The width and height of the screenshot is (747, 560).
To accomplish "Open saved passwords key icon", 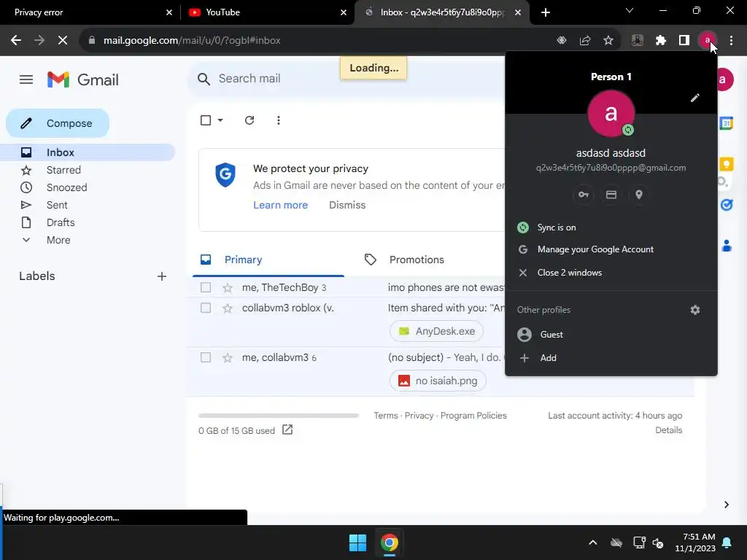I will pos(583,195).
